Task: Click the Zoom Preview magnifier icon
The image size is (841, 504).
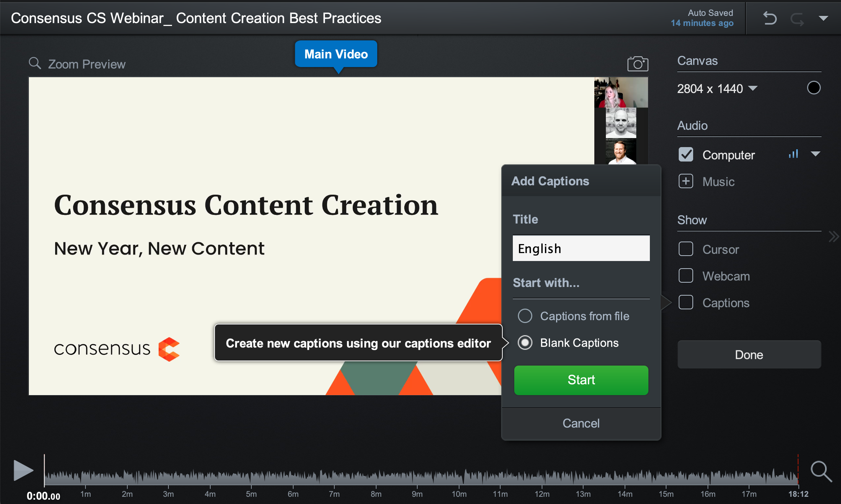Action: pyautogui.click(x=35, y=63)
